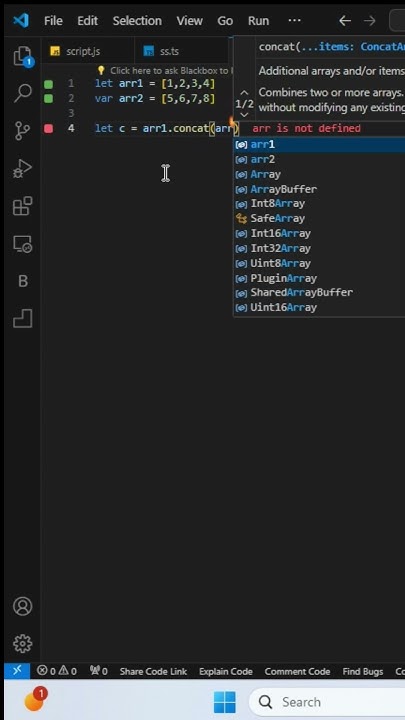Go back with the left arrow
405x720 pixels.
345,21
